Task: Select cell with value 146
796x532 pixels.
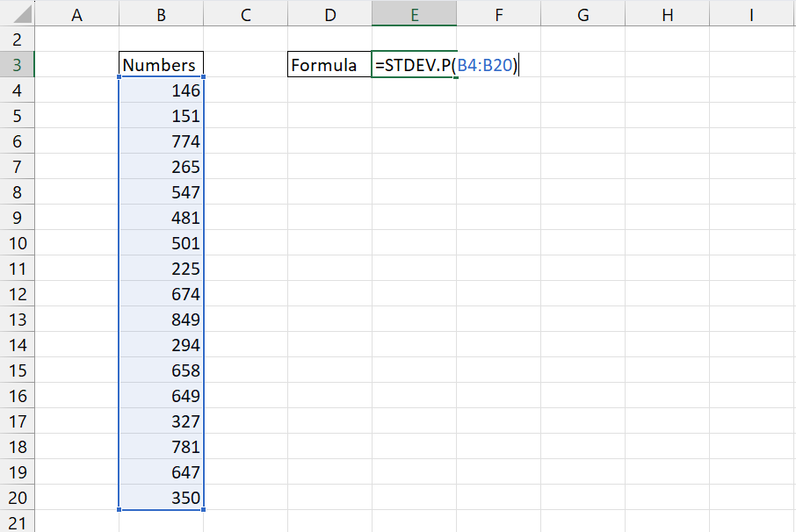Action: click(x=161, y=90)
